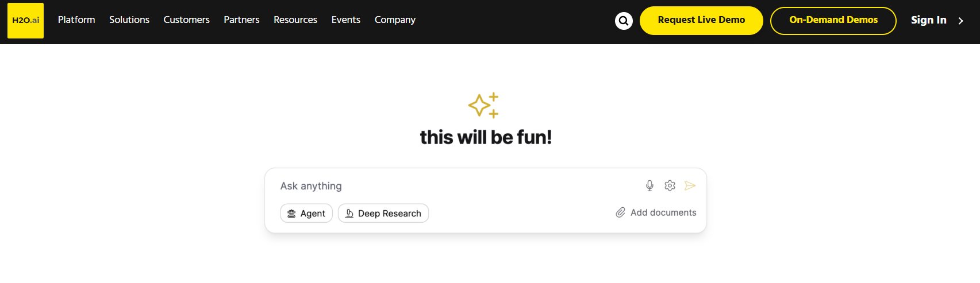This screenshot has width=980, height=283.
Task: Click Request Live Demo button
Action: (701, 21)
